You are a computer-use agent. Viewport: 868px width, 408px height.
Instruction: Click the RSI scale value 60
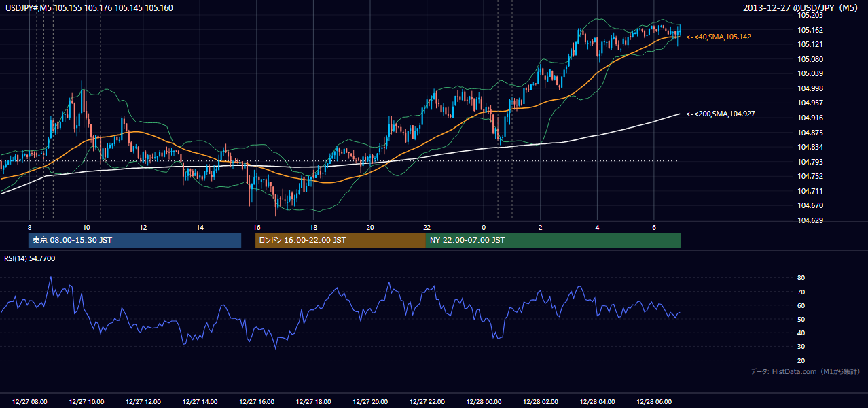pos(801,305)
